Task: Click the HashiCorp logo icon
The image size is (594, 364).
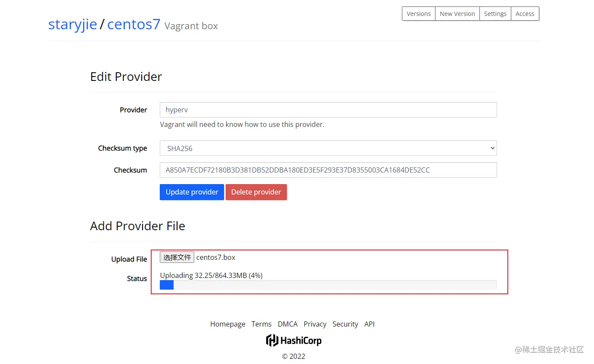Action: pyautogui.click(x=294, y=340)
